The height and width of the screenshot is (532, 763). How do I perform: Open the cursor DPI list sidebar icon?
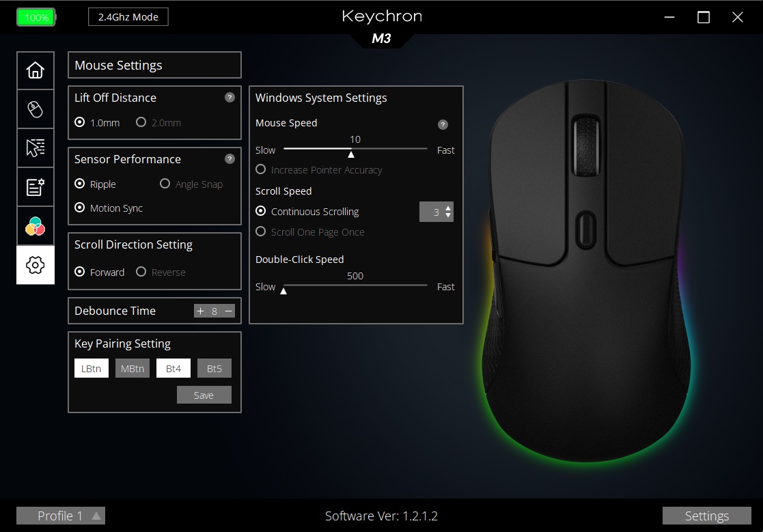[x=35, y=148]
